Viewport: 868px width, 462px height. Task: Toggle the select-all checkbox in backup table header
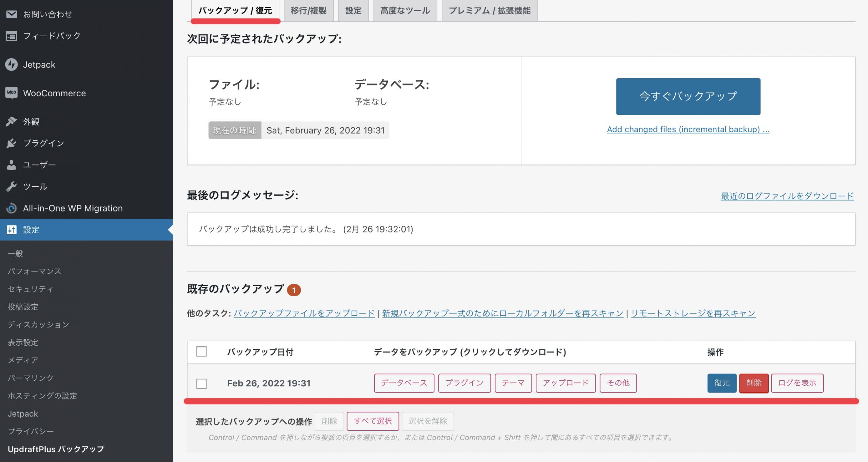tap(201, 351)
